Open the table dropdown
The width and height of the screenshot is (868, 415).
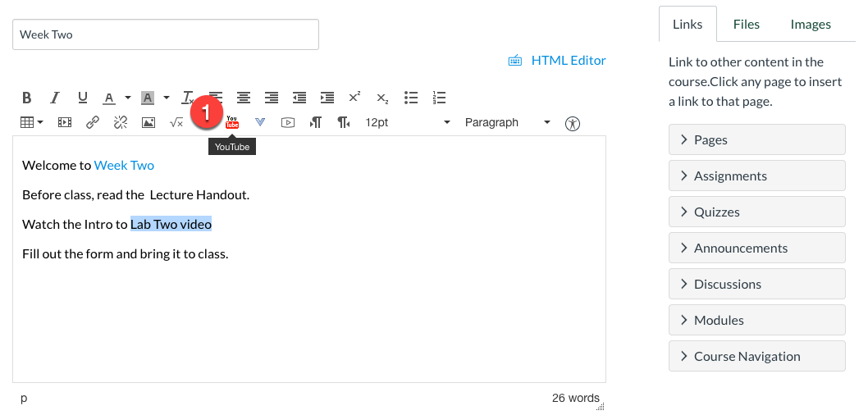pyautogui.click(x=32, y=122)
